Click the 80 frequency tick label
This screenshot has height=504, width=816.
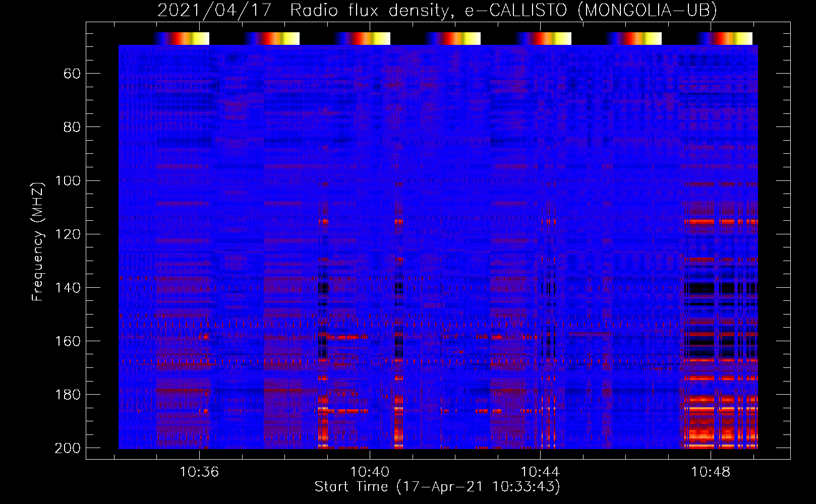coord(72,127)
